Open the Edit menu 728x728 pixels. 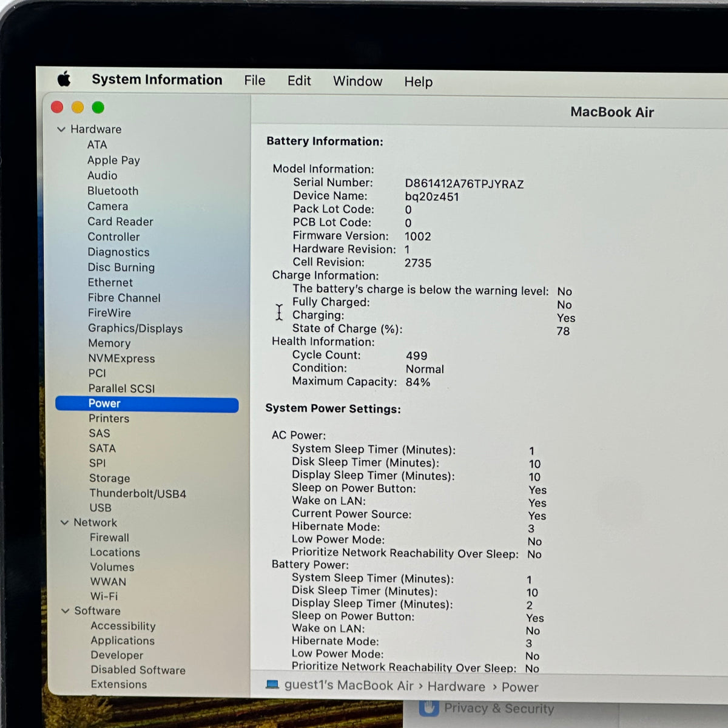tap(299, 81)
